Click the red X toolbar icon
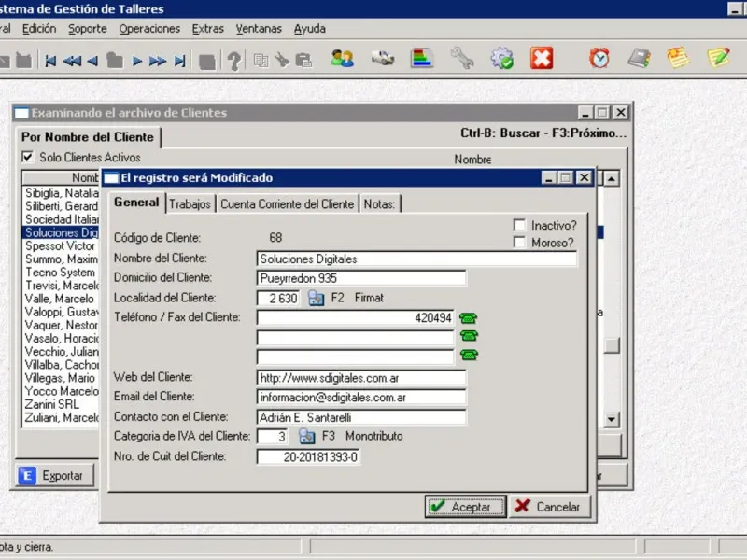 coord(542,58)
